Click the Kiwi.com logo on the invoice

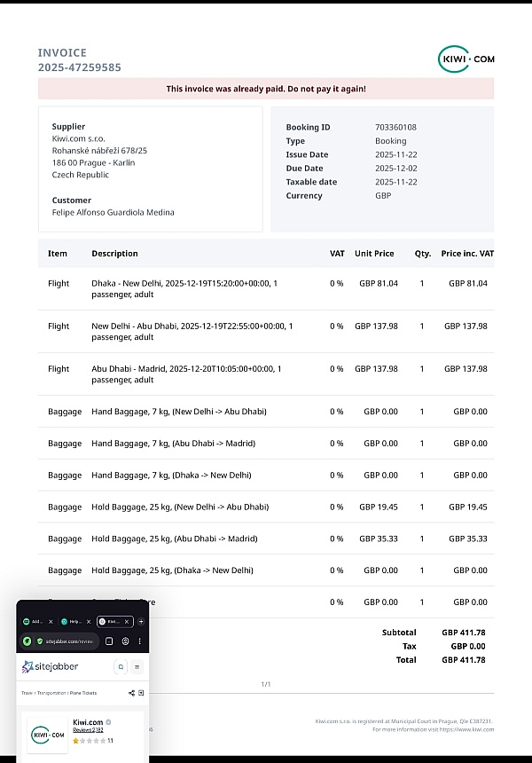(x=466, y=59)
